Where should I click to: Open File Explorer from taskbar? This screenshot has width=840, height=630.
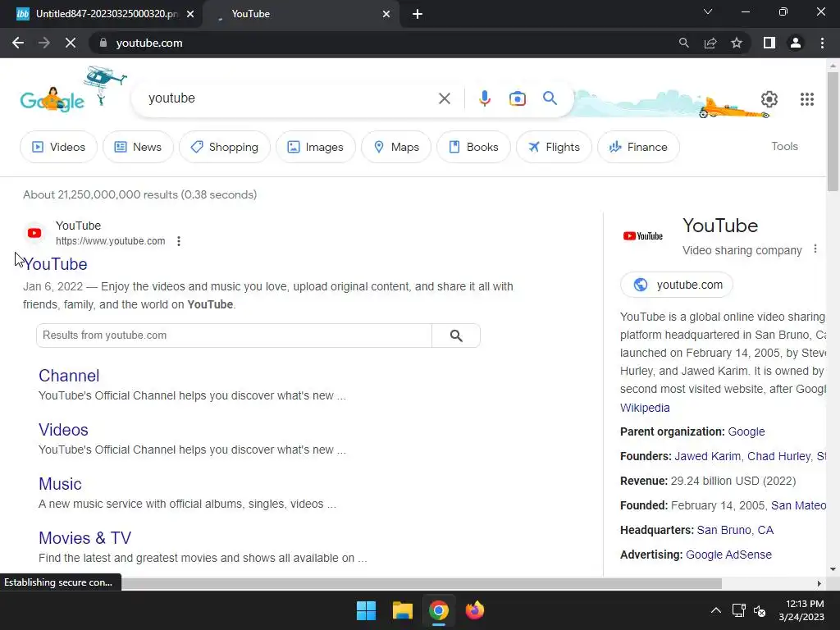(x=402, y=610)
